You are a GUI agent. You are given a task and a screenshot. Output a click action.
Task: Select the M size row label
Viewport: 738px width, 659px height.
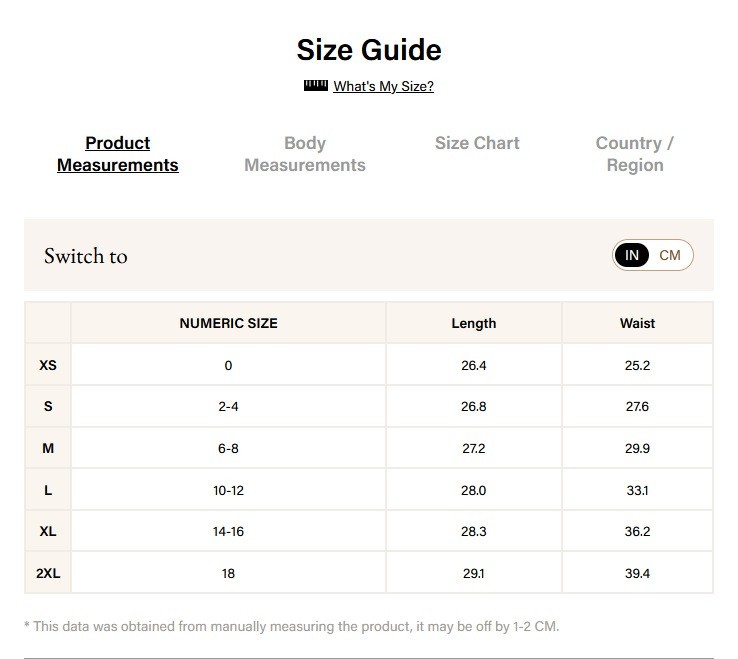[x=48, y=448]
